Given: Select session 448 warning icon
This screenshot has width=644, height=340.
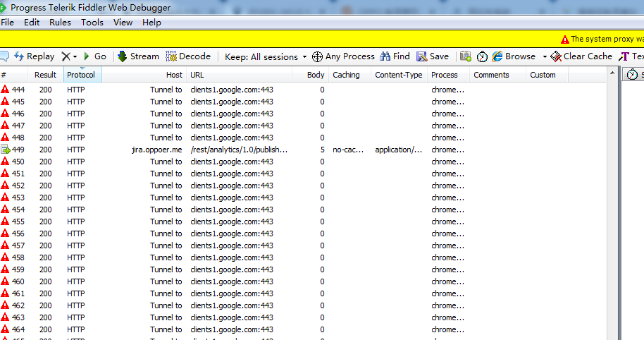Looking at the screenshot, I should [5, 137].
